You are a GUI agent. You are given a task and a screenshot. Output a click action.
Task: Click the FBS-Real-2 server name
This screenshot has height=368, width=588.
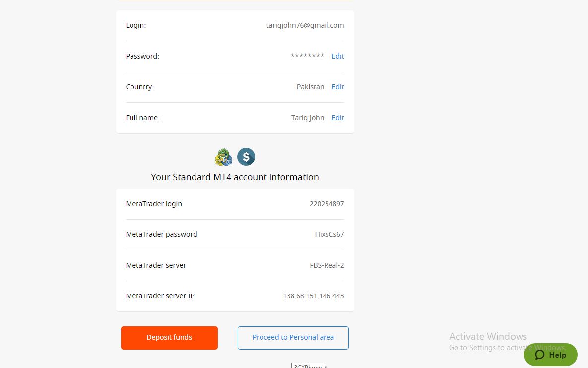[x=327, y=265]
